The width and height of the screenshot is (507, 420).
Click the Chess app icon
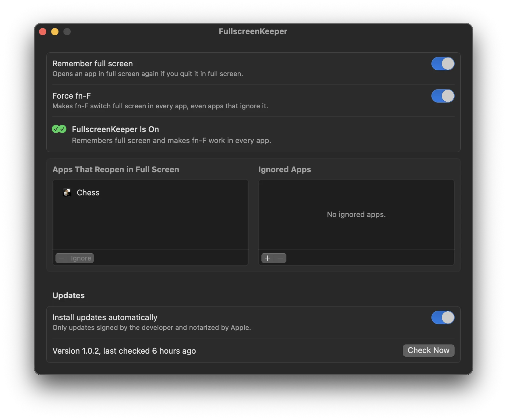point(67,193)
